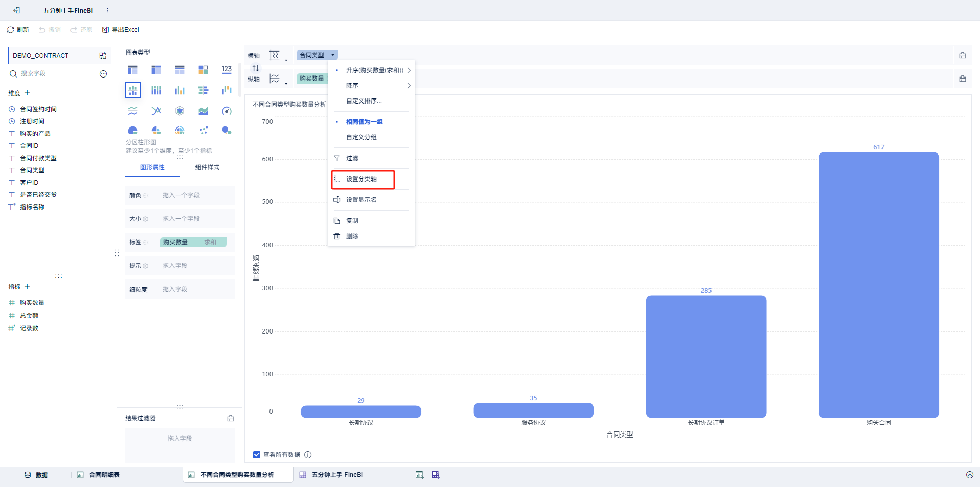The width and height of the screenshot is (980, 487).
Task: Click the switch-table icon next to DEMO_CONTRACT
Action: tap(103, 56)
